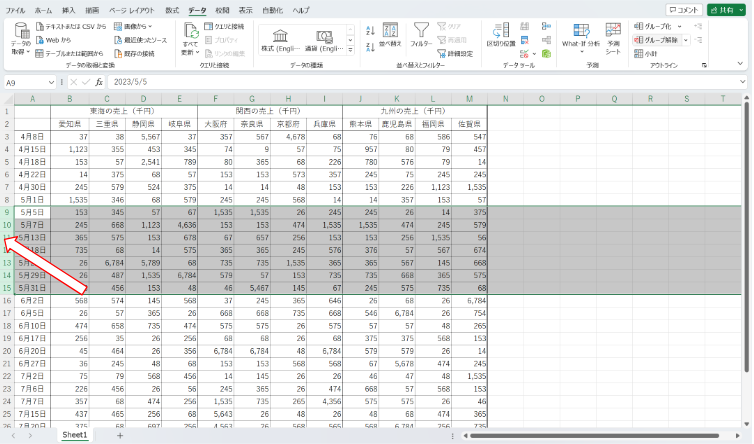This screenshot has width=754, height=444.
Task: Click the 小計 (Subtotal) icon
Action: pos(652,53)
